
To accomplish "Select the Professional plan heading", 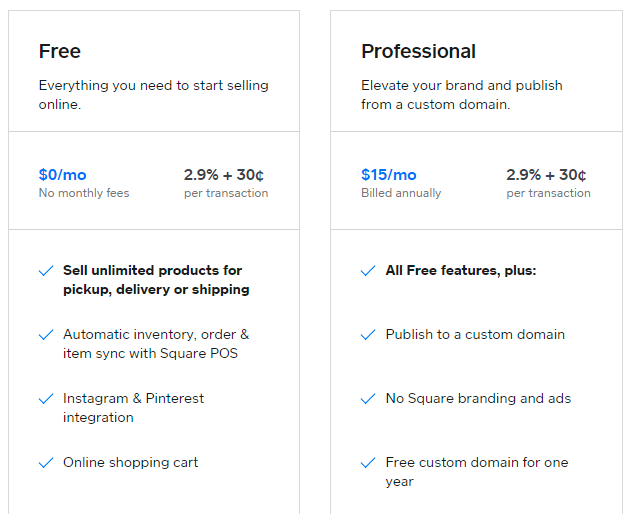I will click(x=418, y=51).
